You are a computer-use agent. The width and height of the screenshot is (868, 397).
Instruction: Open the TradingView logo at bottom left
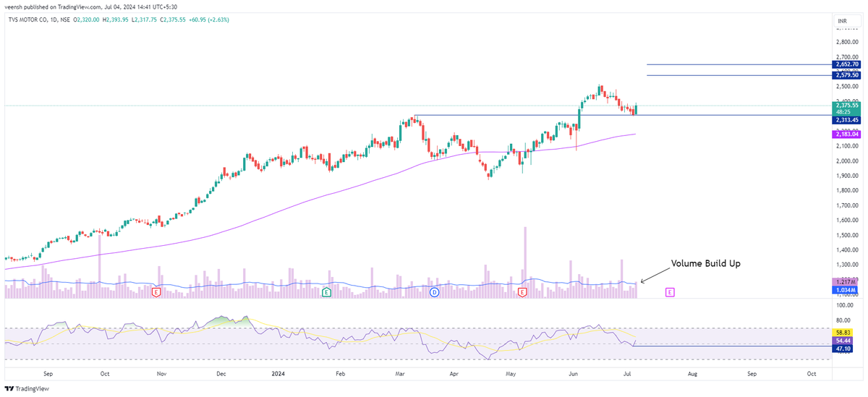pos(27,388)
